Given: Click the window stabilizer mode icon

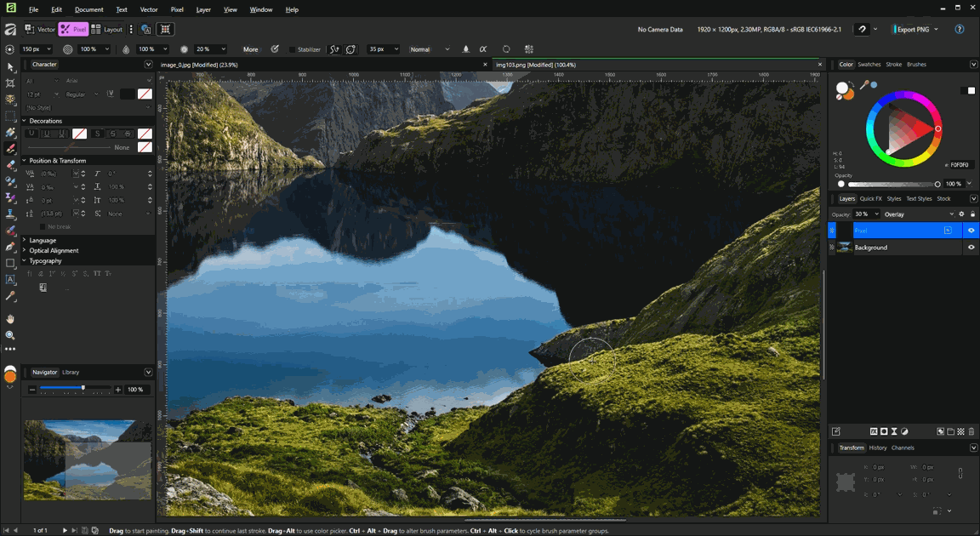Looking at the screenshot, I should tap(350, 48).
